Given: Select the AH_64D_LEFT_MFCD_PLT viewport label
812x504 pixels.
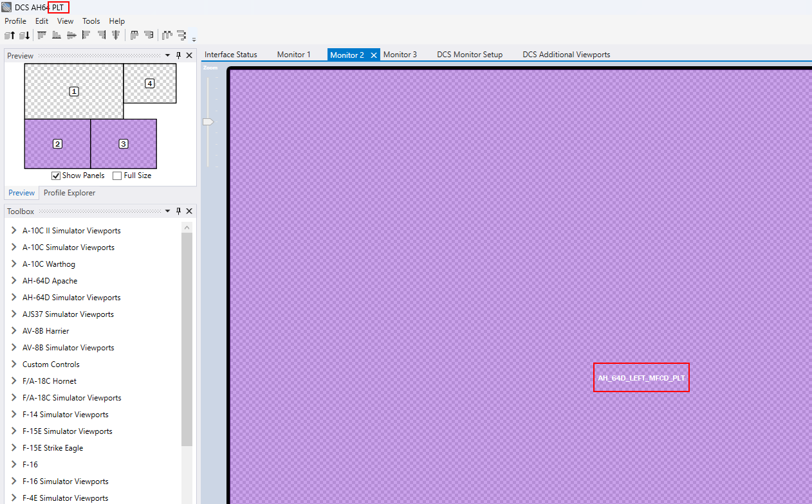Looking at the screenshot, I should [641, 378].
